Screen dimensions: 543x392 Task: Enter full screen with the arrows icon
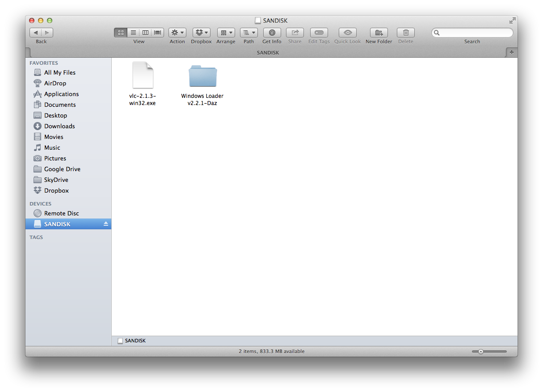tap(512, 21)
